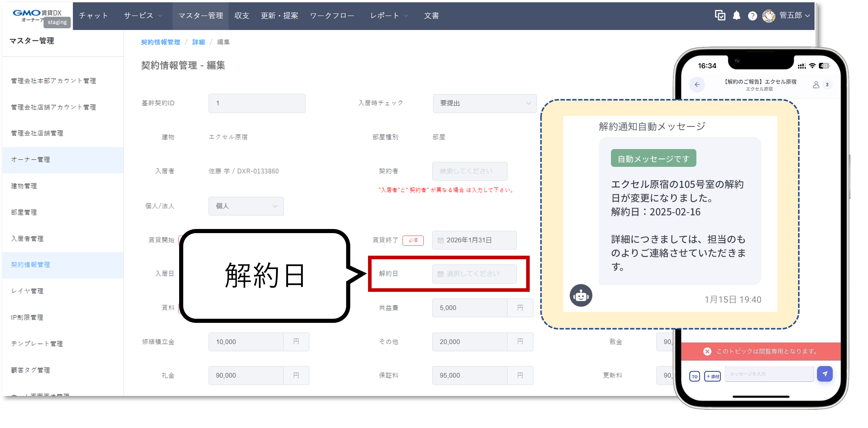Open the participants icon showing 3 members
Image resolution: width=868 pixels, height=428 pixels.
pyautogui.click(x=816, y=85)
